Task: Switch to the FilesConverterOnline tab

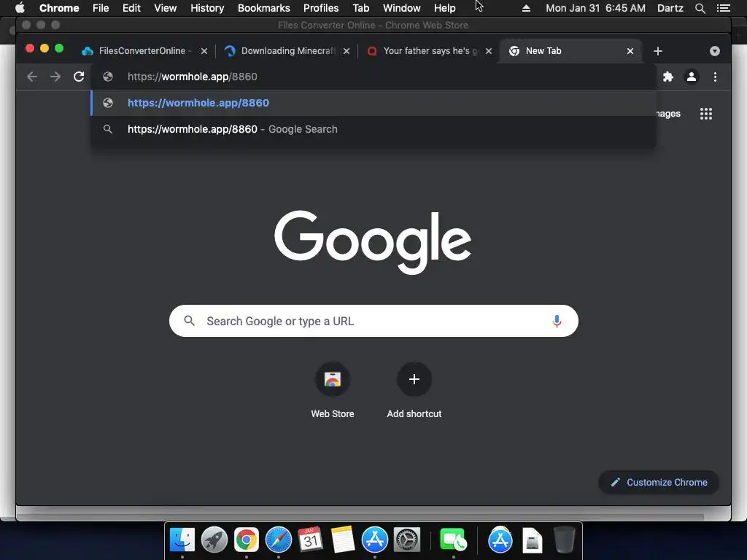Action: coord(143,51)
